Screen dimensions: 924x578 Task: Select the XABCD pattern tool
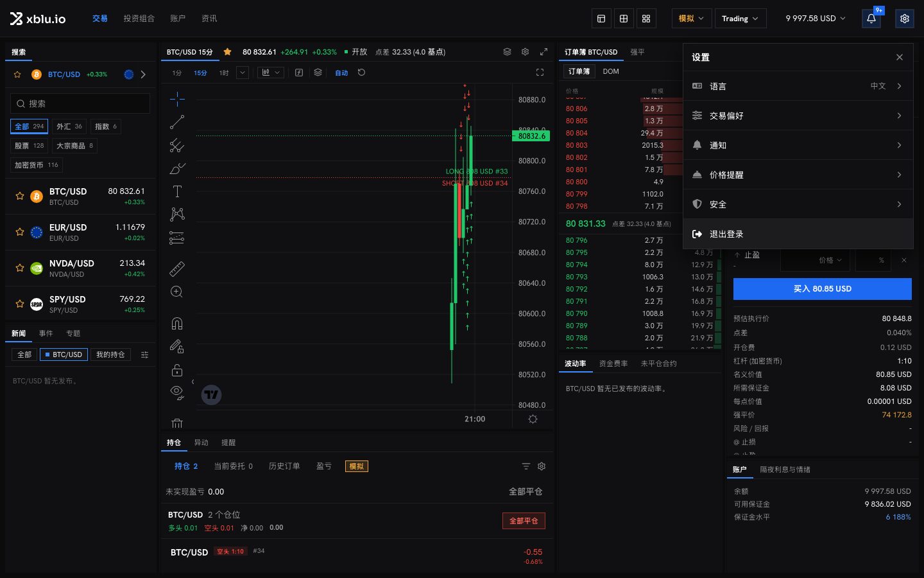tap(177, 215)
